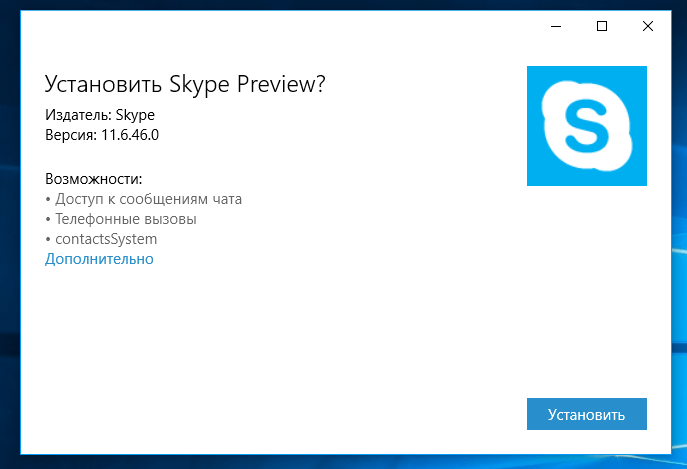Click the Skype logo icon
Image resolution: width=687 pixels, height=469 pixels.
point(587,126)
